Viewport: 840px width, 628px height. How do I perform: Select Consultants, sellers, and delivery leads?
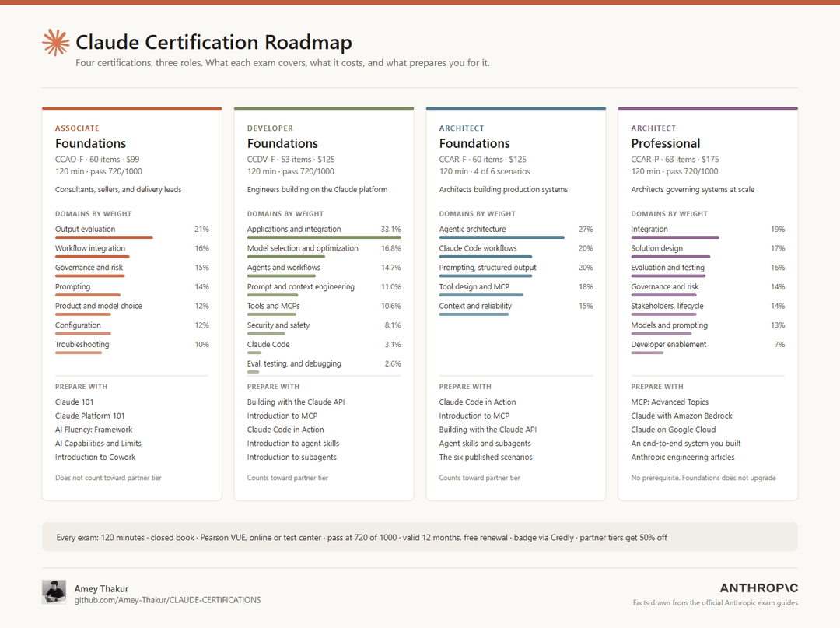click(x=118, y=189)
